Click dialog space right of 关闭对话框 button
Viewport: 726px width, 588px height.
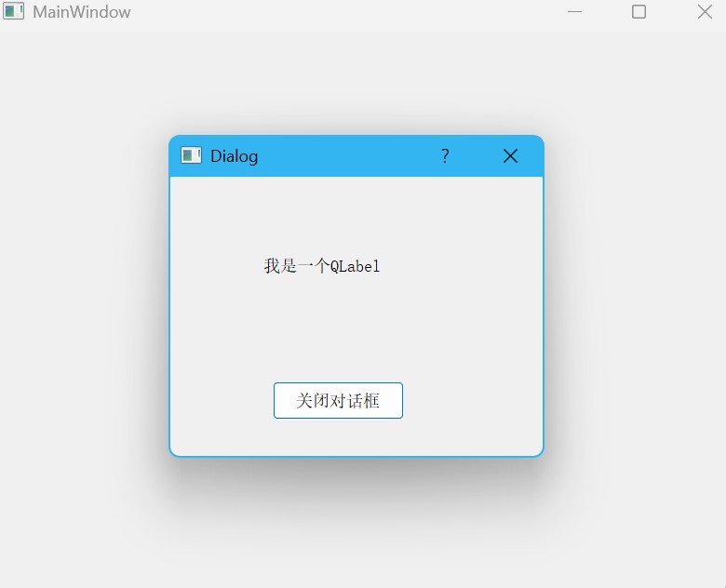click(x=472, y=400)
